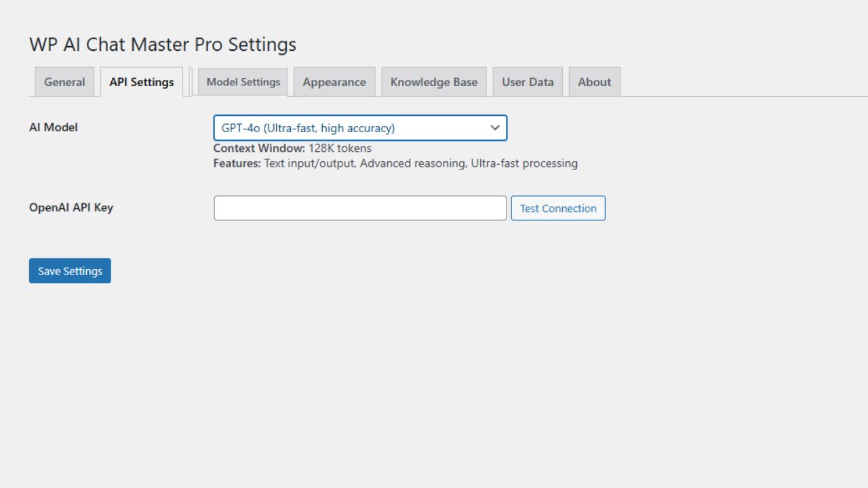868x488 pixels.
Task: Click the bold Features label
Action: pyautogui.click(x=237, y=163)
